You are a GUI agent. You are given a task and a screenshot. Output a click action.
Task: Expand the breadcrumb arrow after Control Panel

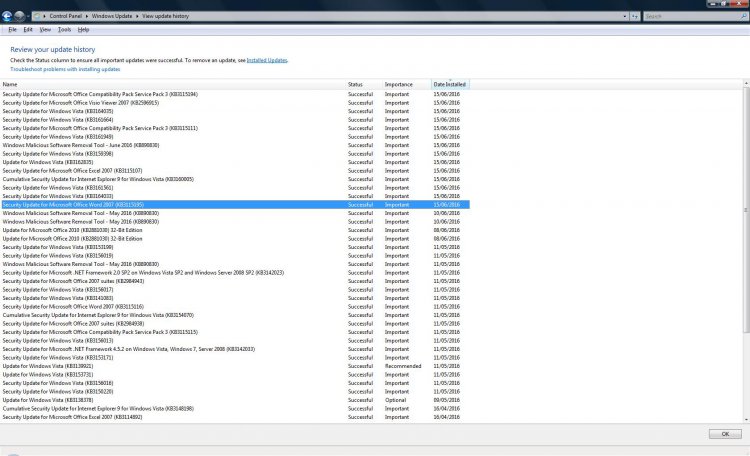click(x=87, y=16)
